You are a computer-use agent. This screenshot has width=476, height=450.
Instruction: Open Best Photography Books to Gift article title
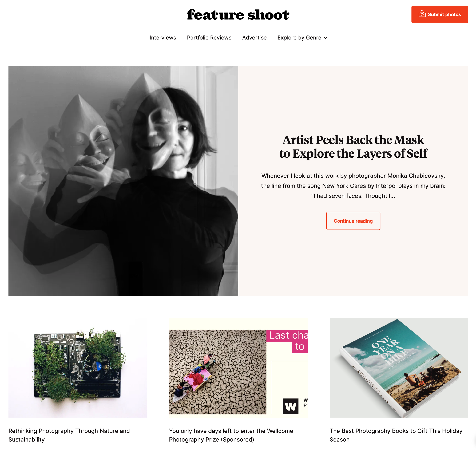pyautogui.click(x=396, y=435)
